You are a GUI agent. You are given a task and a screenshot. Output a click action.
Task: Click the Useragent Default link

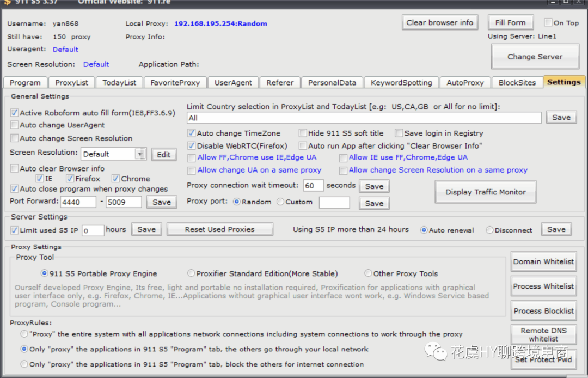tap(65, 50)
